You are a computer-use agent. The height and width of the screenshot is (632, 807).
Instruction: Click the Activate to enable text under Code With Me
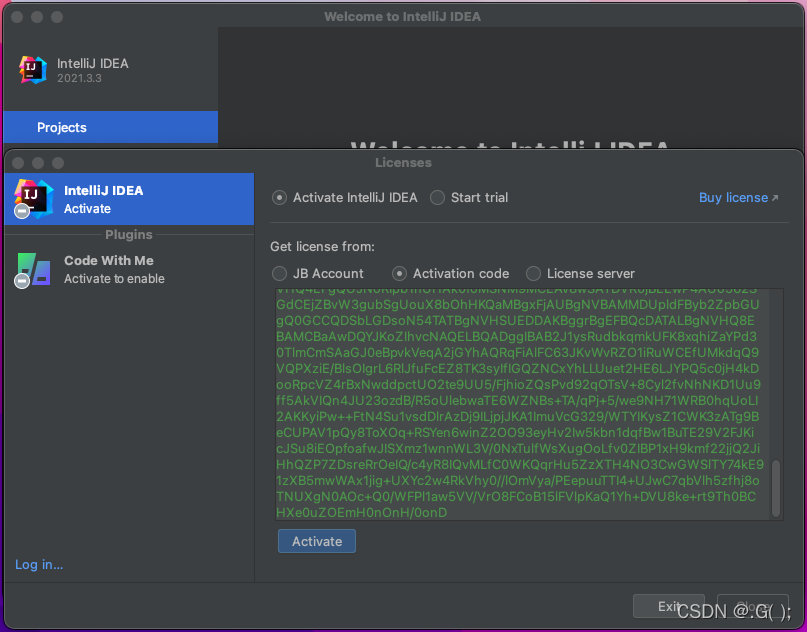[114, 279]
